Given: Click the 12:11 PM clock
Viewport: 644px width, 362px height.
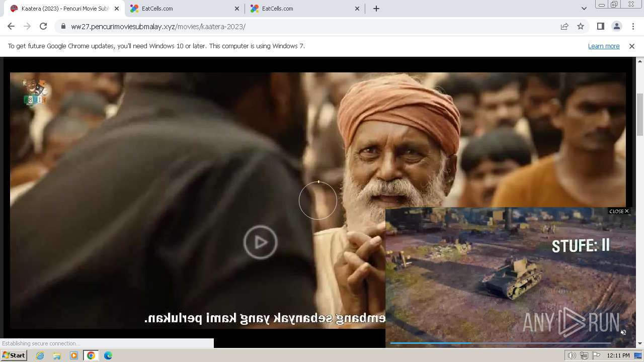Looking at the screenshot, I should pos(618,355).
